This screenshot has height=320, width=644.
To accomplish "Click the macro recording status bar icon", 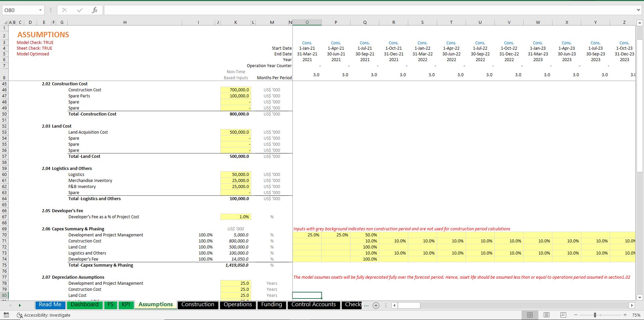I will [x=6, y=315].
